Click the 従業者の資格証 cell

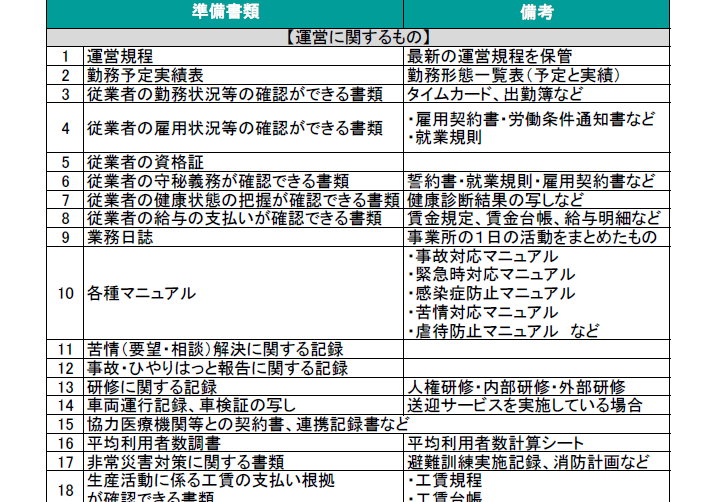(145, 162)
